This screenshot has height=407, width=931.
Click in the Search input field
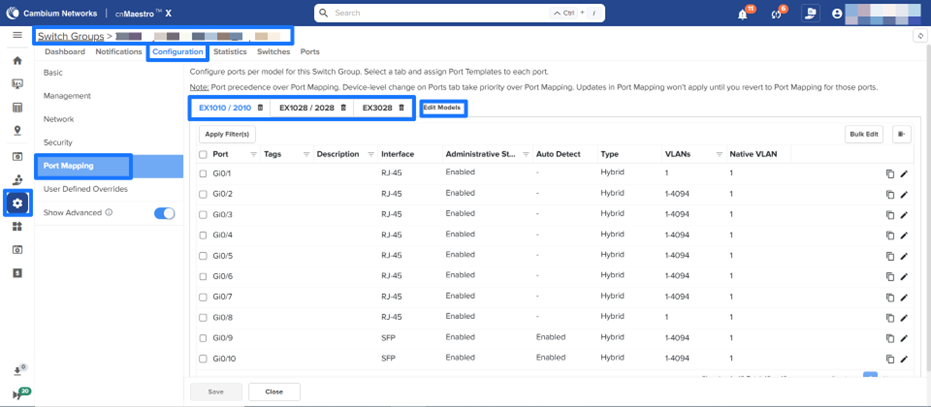(440, 14)
